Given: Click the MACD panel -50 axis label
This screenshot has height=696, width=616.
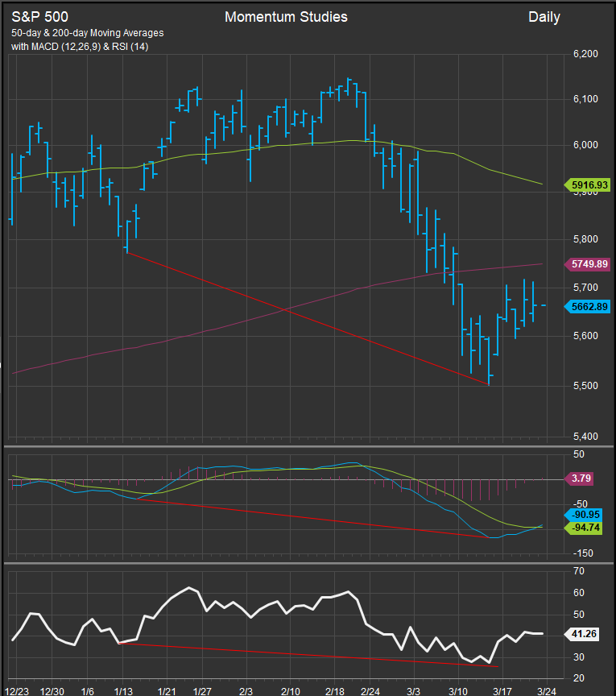Looking at the screenshot, I should coord(581,504).
